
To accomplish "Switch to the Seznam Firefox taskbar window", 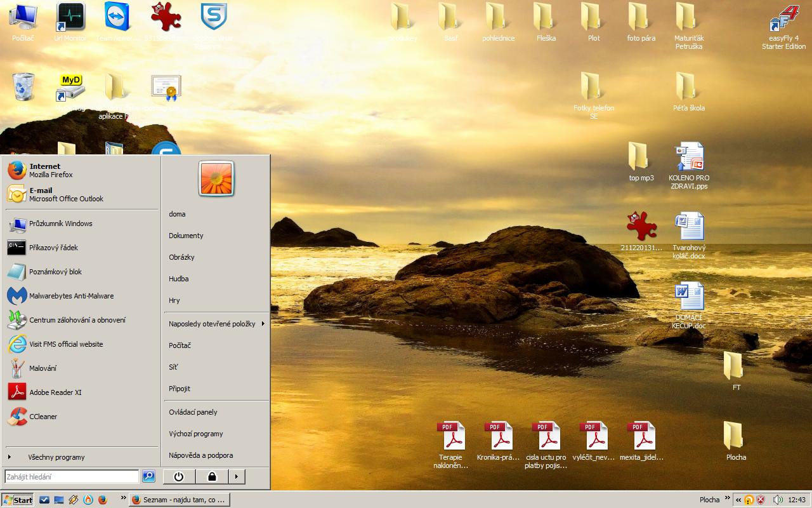I will (x=180, y=500).
